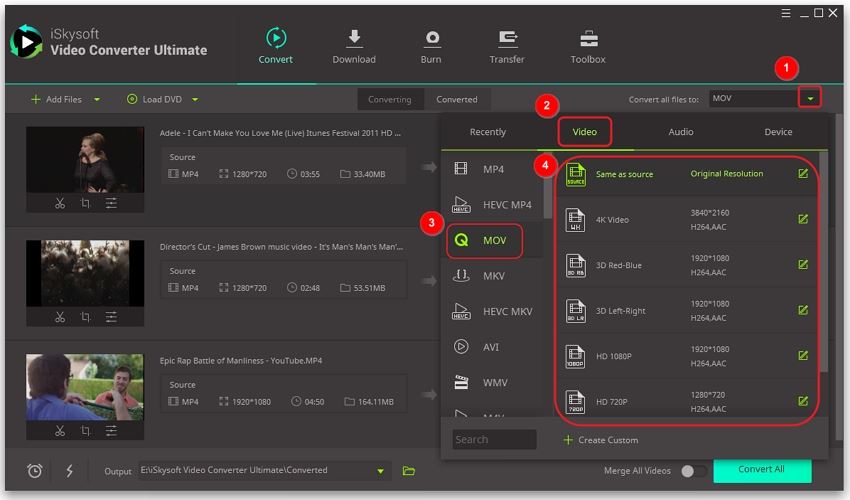Click the format Search field
The image size is (850, 500).
494,439
